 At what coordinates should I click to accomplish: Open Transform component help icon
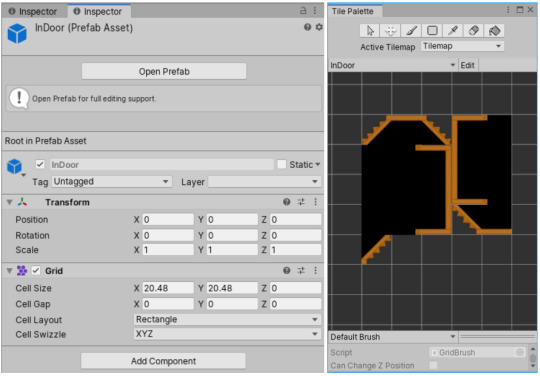pyautogui.click(x=287, y=202)
